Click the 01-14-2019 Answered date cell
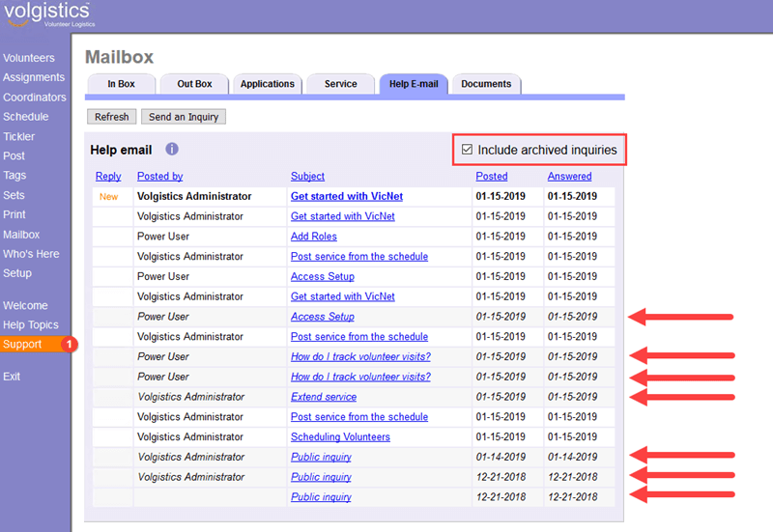Viewport: 773px width, 532px height. (x=572, y=457)
